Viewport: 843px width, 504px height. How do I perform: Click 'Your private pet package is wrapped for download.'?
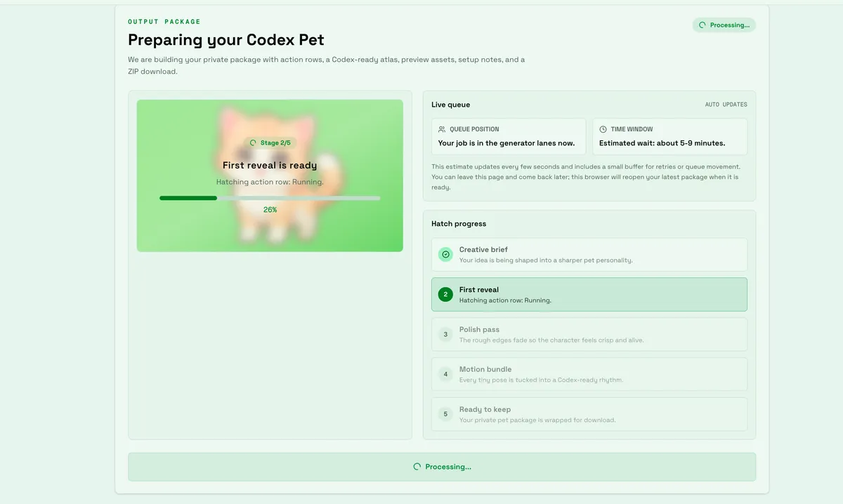click(537, 420)
